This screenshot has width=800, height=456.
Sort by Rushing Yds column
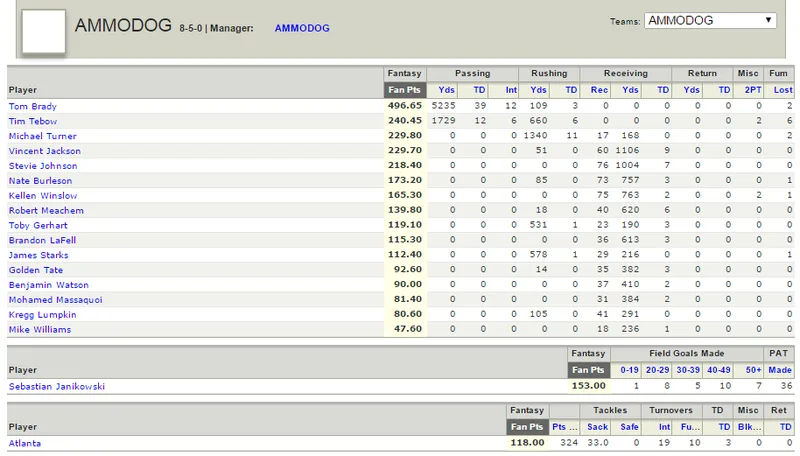click(538, 90)
